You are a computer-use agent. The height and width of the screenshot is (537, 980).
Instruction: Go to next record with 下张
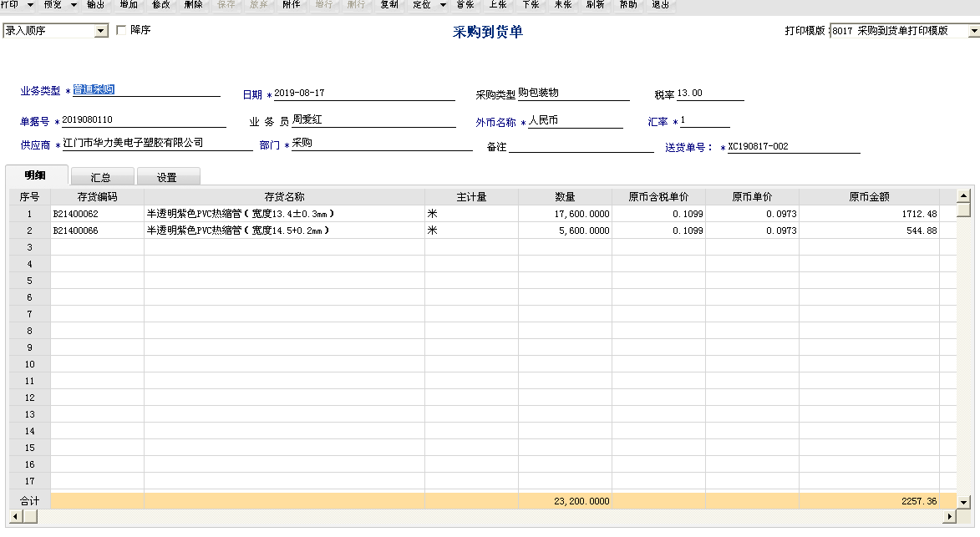[x=531, y=4]
